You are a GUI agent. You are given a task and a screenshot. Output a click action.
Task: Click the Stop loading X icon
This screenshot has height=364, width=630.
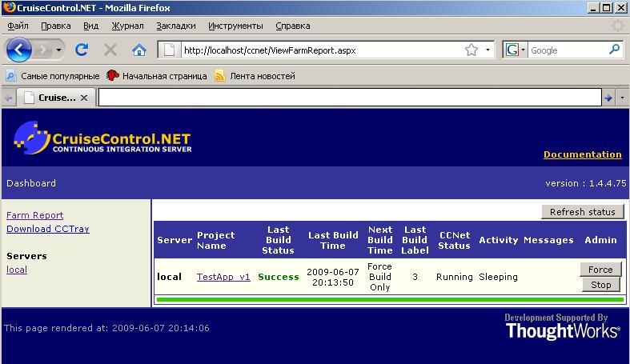110,50
